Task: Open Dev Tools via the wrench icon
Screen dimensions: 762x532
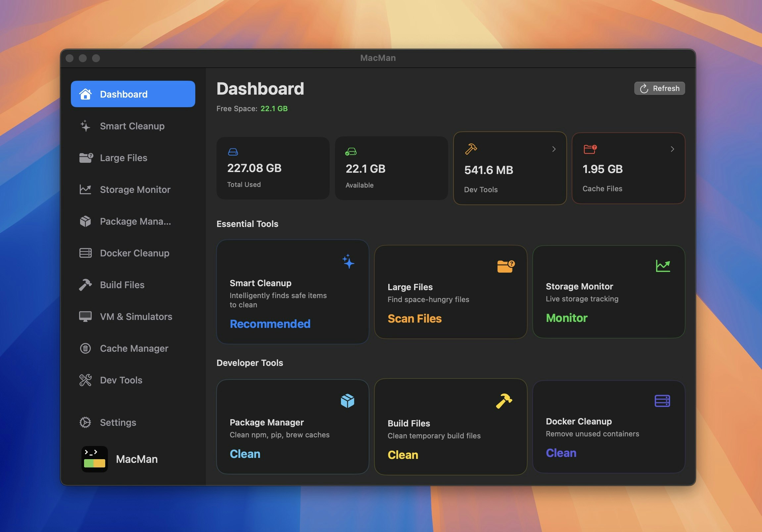Action: [86, 380]
